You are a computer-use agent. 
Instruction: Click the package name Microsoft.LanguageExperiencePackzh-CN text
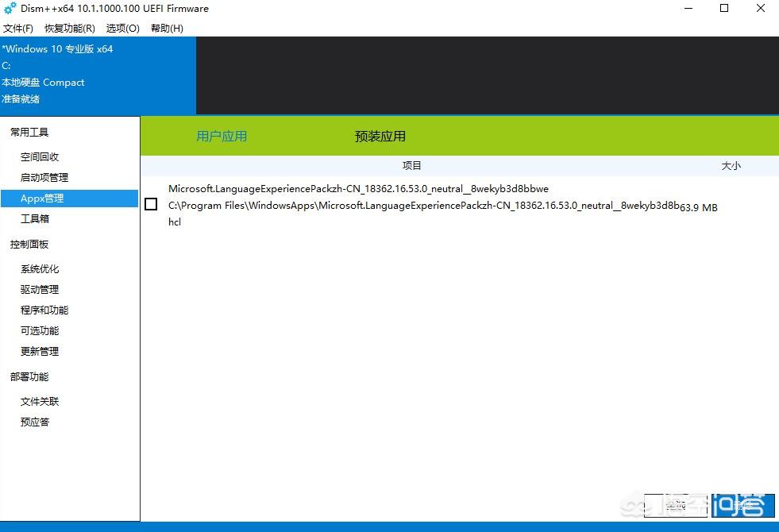(358, 189)
